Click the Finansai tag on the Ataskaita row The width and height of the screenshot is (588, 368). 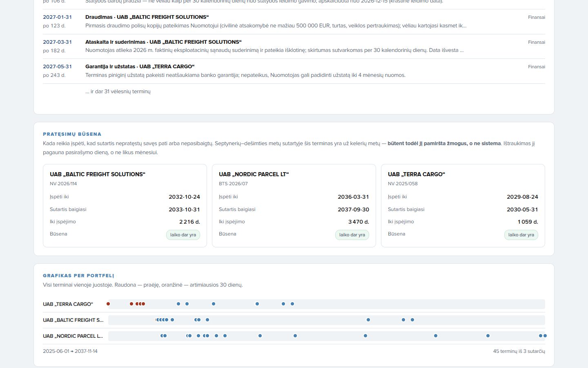[536, 42]
